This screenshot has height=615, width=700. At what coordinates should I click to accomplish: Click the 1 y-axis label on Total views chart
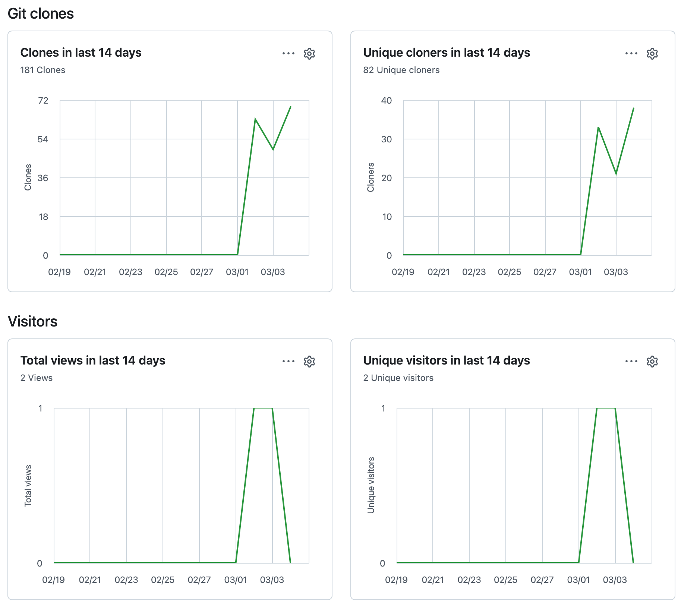click(x=40, y=409)
